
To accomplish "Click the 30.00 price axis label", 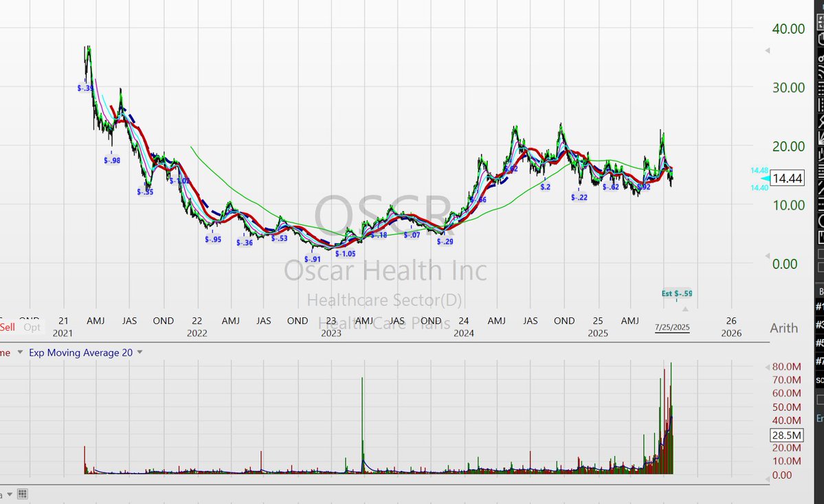I will (x=788, y=88).
